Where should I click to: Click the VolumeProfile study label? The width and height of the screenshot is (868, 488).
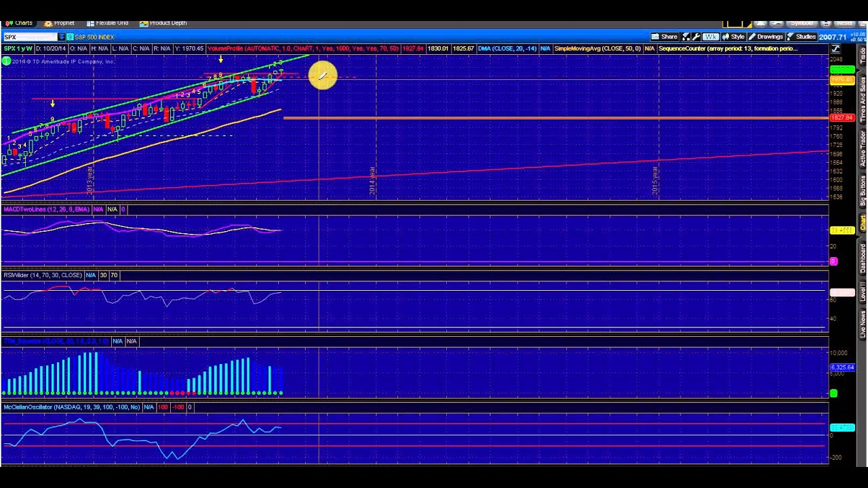coord(303,49)
